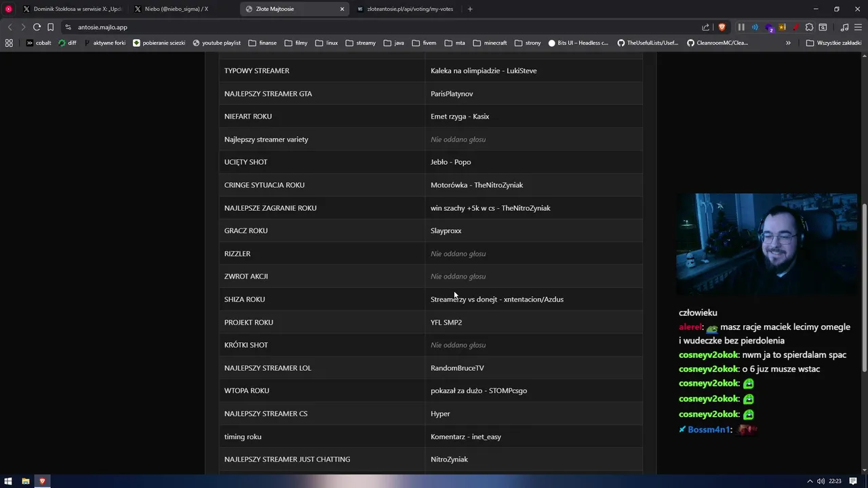This screenshot has width=868, height=488.
Task: Show hidden system tray icons
Action: (x=810, y=481)
